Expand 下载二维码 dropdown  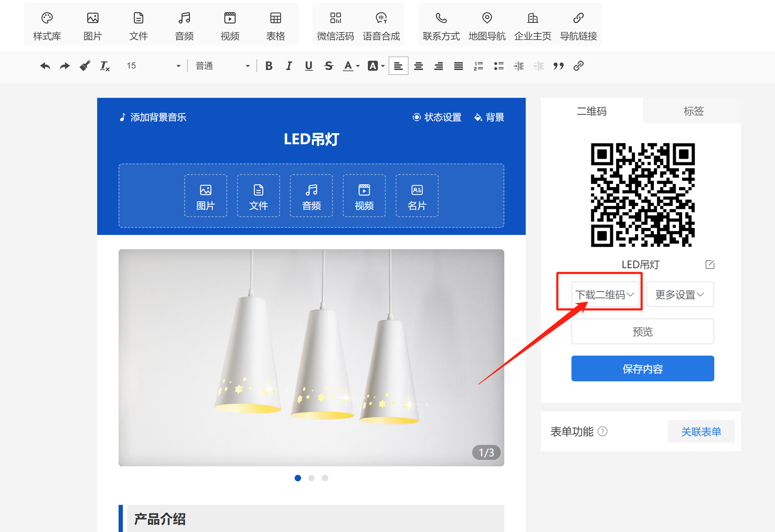[x=605, y=294]
